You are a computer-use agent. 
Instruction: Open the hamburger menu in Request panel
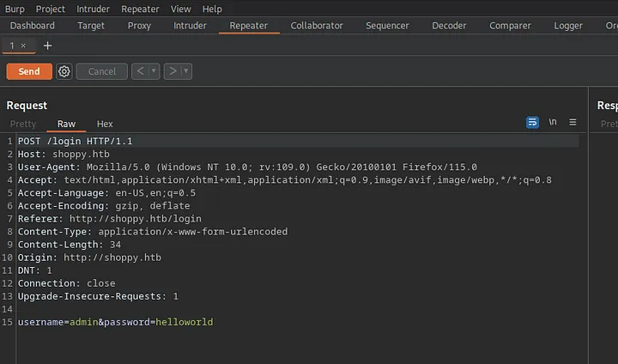click(x=573, y=123)
